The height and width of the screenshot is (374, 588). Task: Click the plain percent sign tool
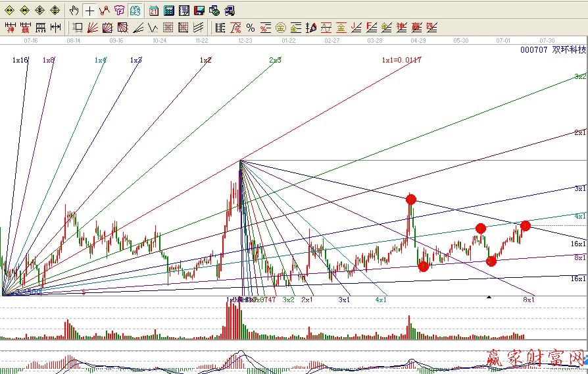click(251, 28)
